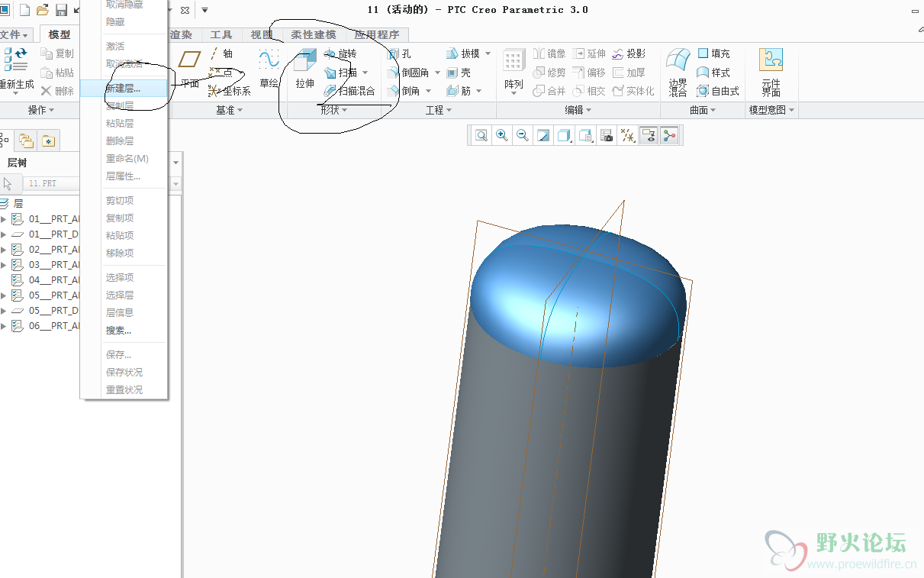Open the Boundary Blend (边界混合) tool
924x578 pixels.
pos(678,71)
